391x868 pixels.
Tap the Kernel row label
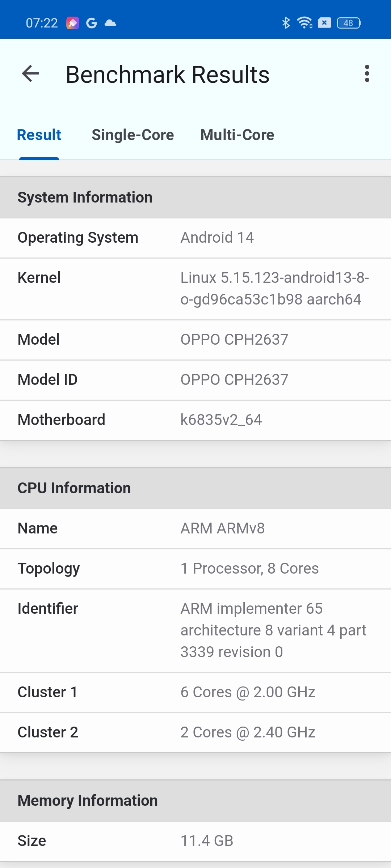pyautogui.click(x=39, y=278)
